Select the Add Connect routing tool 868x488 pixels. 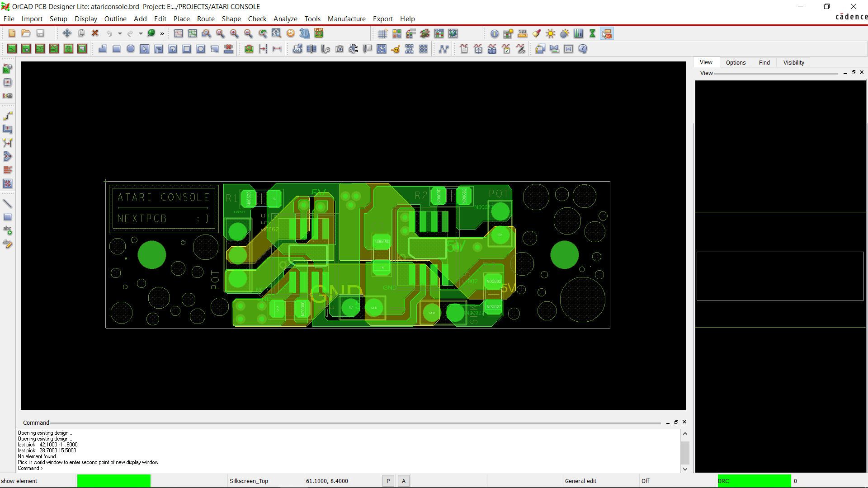[x=8, y=116]
